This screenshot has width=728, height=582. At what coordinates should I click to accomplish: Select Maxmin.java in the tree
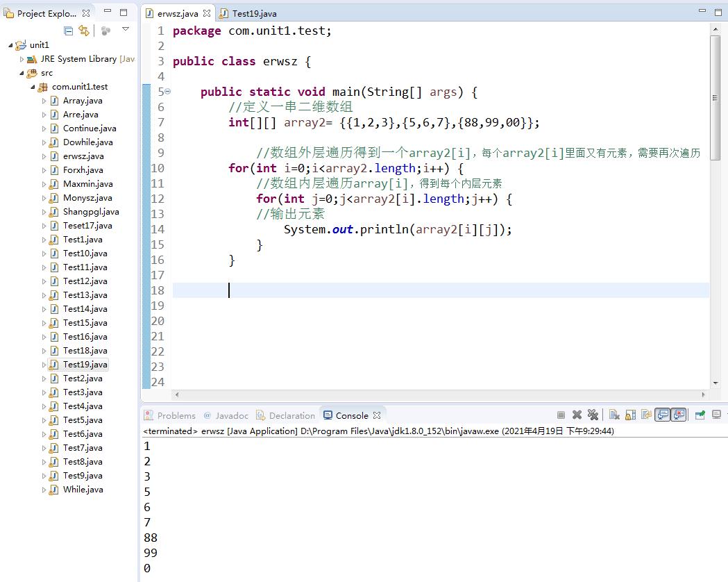pos(87,184)
